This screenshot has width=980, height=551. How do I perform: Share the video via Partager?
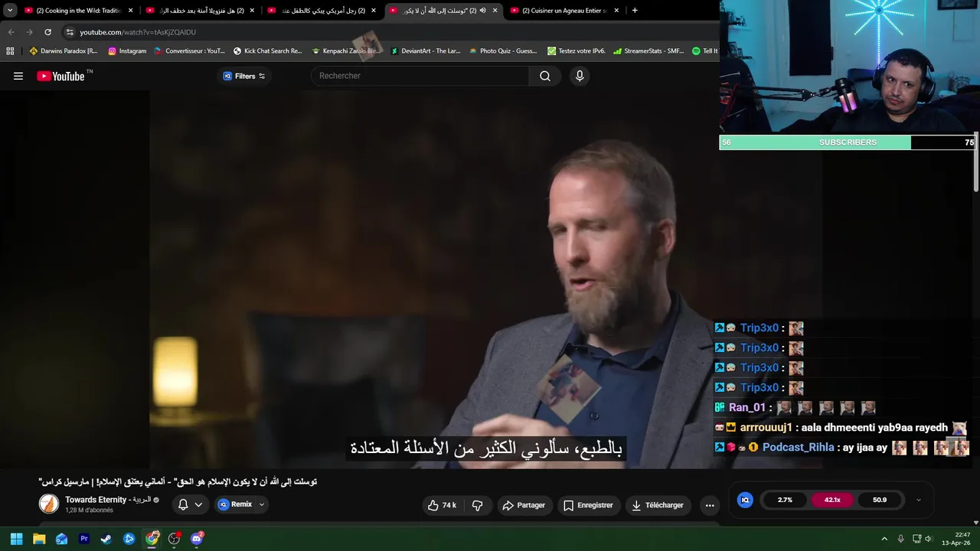pyautogui.click(x=524, y=505)
